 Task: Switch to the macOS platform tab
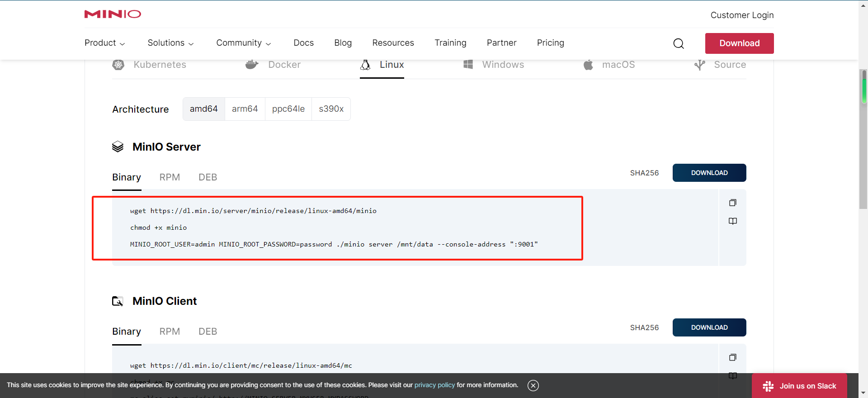(609, 65)
